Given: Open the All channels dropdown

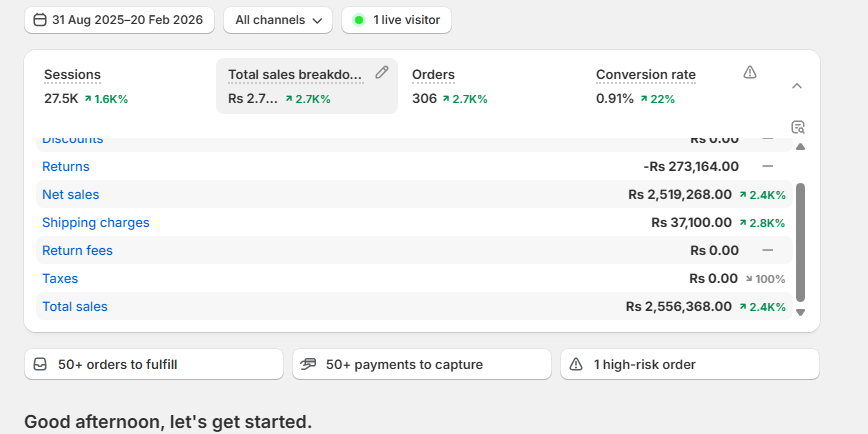Looking at the screenshot, I should pos(278,20).
